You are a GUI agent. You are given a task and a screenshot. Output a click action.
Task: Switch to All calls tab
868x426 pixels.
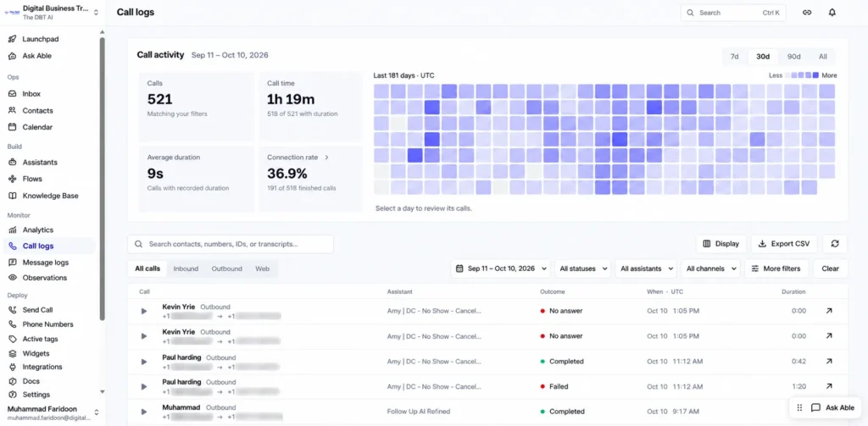147,268
